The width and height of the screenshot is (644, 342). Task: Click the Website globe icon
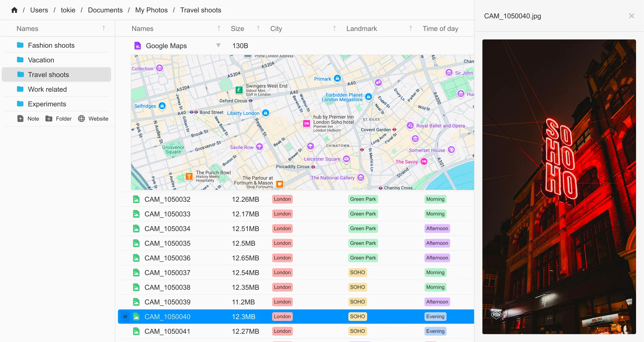pyautogui.click(x=81, y=119)
